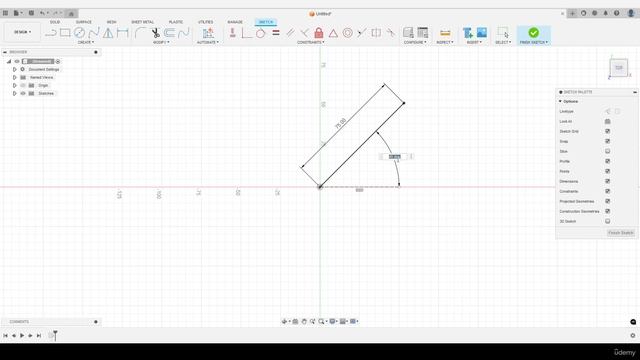This screenshot has height=360, width=640.
Task: Switch to the Surface tab
Action: click(x=84, y=22)
